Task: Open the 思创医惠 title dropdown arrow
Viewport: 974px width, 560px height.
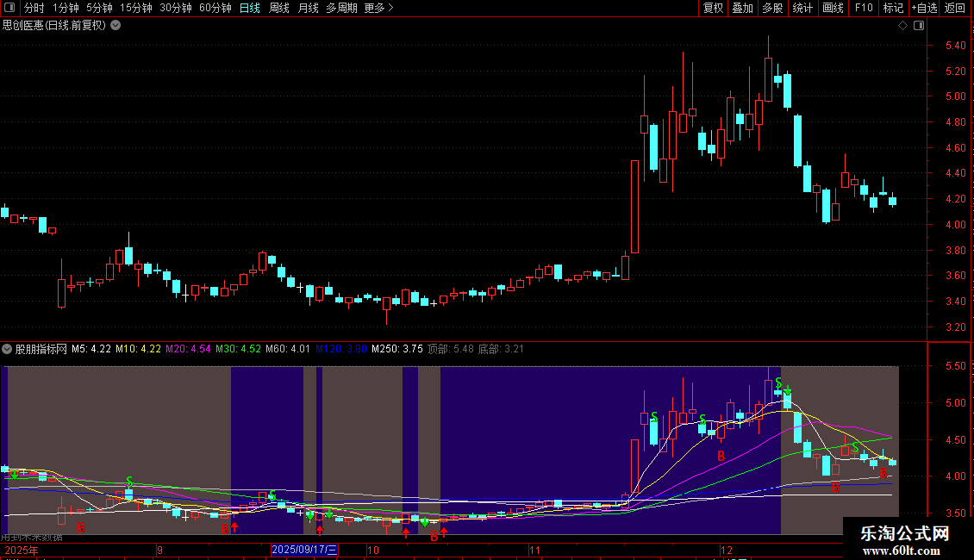Action: coord(116,26)
